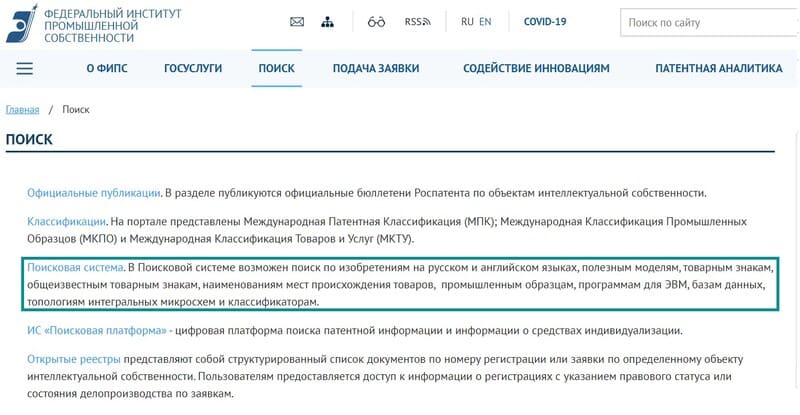Click the site search field
Screen dimensions: 800x415
pos(710,22)
